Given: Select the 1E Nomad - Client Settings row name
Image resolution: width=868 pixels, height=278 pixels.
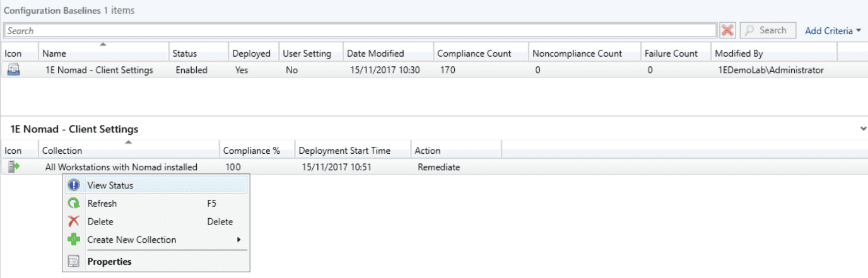Looking at the screenshot, I should [x=99, y=70].
